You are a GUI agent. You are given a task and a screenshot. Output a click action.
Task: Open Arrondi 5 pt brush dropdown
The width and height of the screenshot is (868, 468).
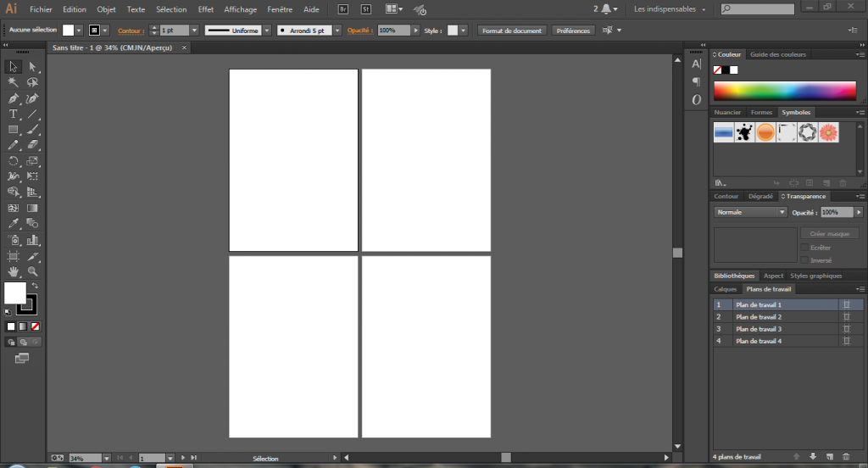tap(337, 31)
